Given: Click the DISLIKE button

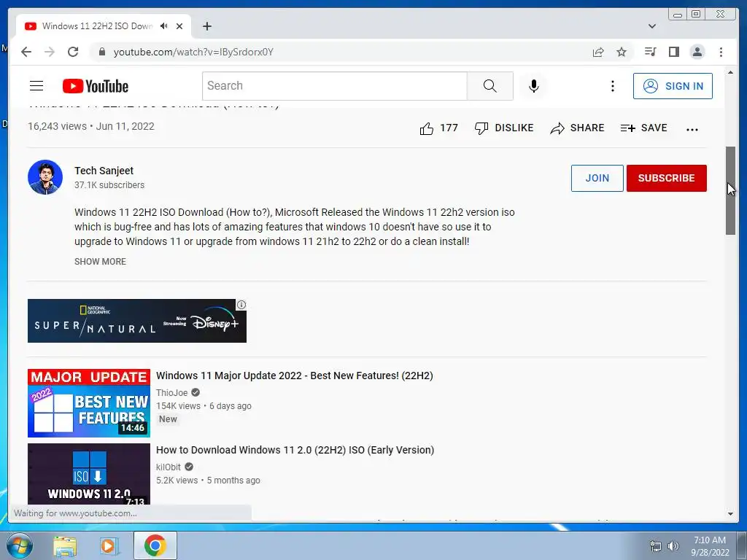Looking at the screenshot, I should coord(504,128).
